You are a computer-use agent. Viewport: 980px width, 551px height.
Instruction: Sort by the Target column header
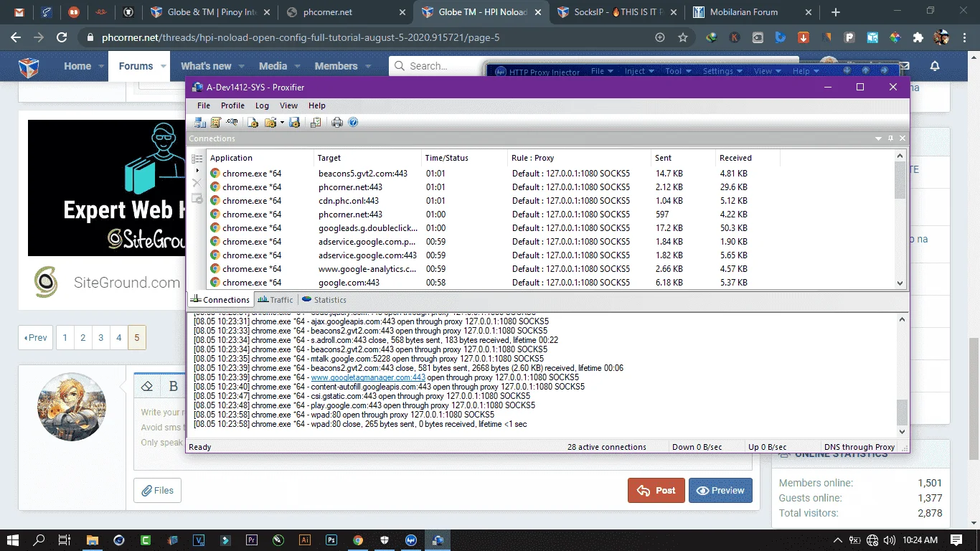click(368, 158)
